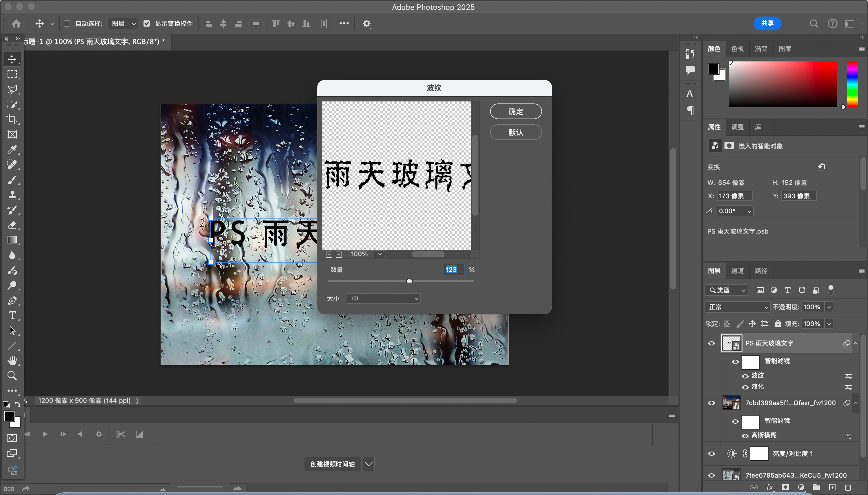Select the Eraser tool

(12, 225)
